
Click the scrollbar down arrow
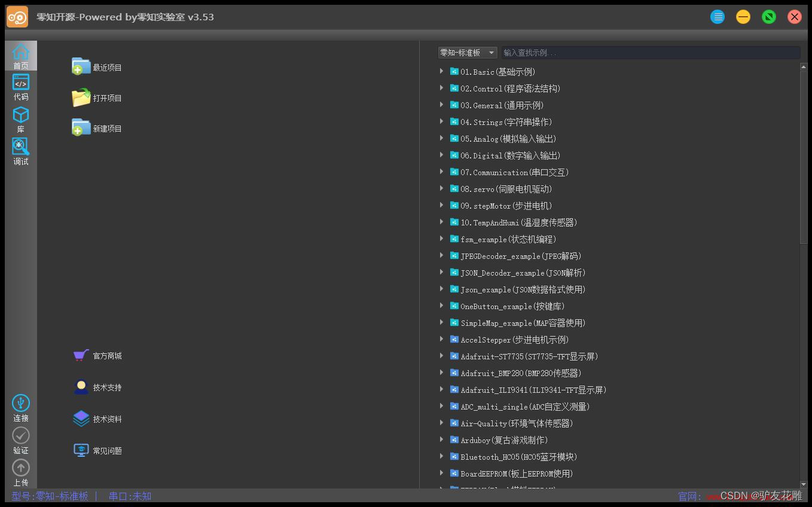tap(804, 484)
